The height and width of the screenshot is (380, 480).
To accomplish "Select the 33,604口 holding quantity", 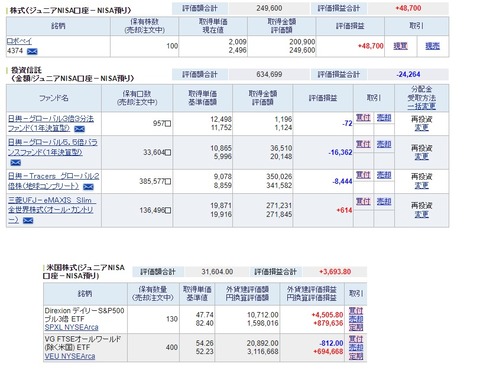I will click(x=157, y=152).
